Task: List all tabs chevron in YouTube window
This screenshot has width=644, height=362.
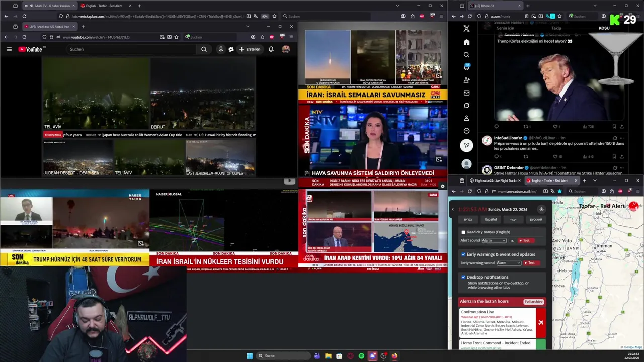Action: [x=247, y=27]
